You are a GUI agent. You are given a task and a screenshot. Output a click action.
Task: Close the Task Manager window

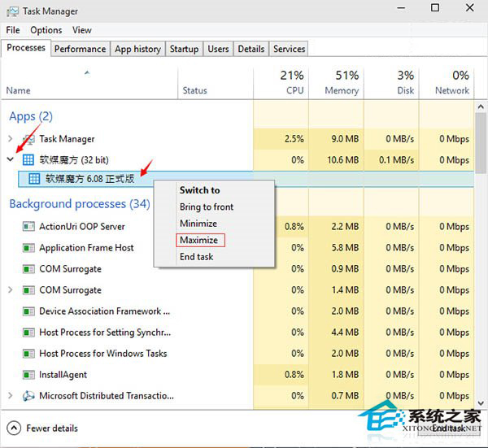(470, 8)
